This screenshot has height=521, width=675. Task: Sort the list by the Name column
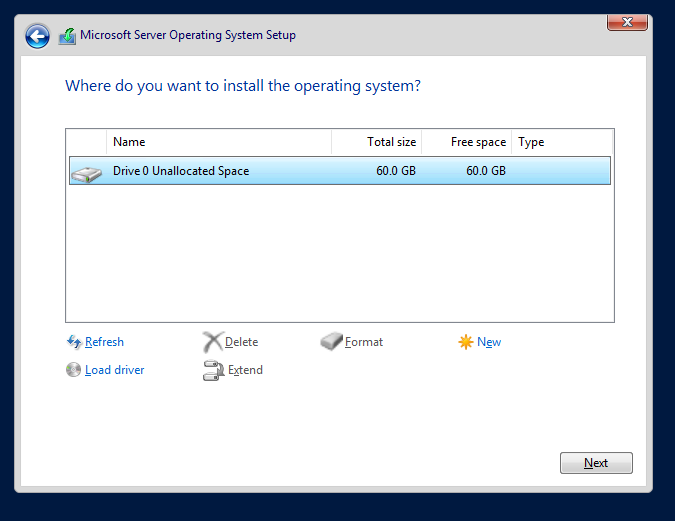[x=218, y=142]
